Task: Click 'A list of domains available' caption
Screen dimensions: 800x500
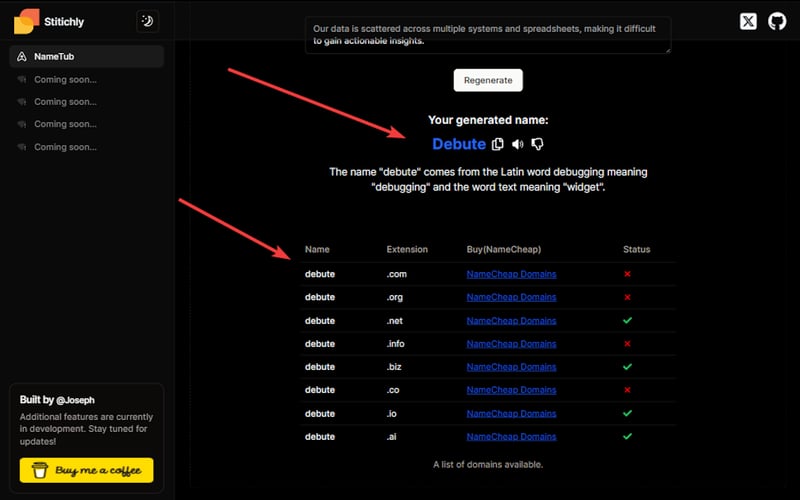Action: point(488,464)
